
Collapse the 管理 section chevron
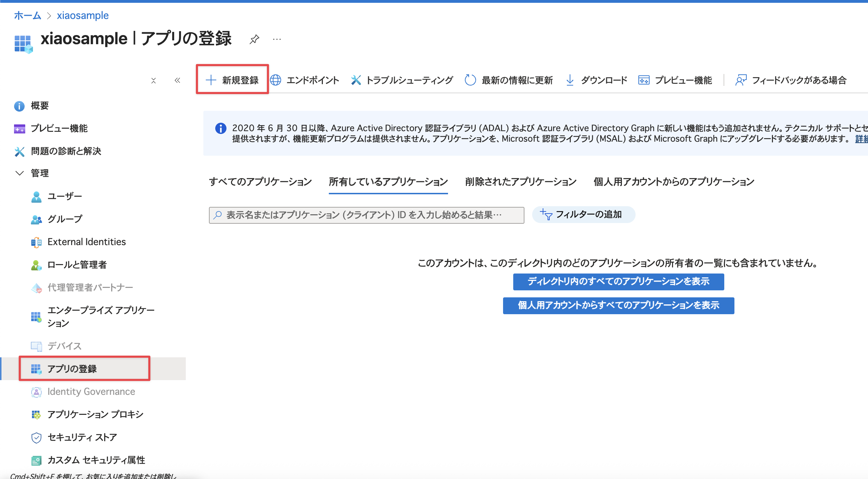pos(20,173)
